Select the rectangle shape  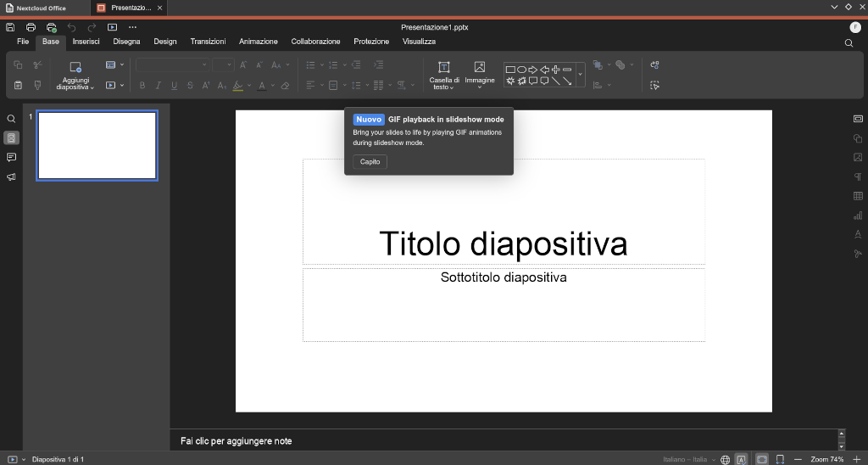(510, 70)
